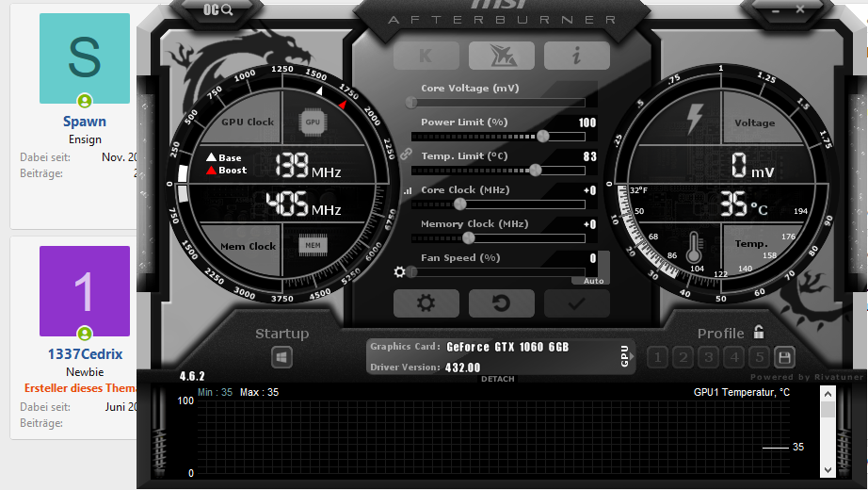This screenshot has height=490, width=868.
Task: Click the driver version 432.00 text
Action: [463, 367]
